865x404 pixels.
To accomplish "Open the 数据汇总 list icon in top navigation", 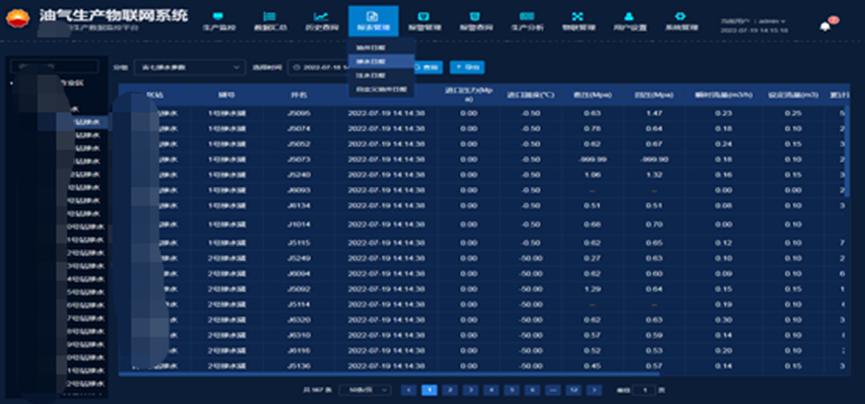I will 269,17.
